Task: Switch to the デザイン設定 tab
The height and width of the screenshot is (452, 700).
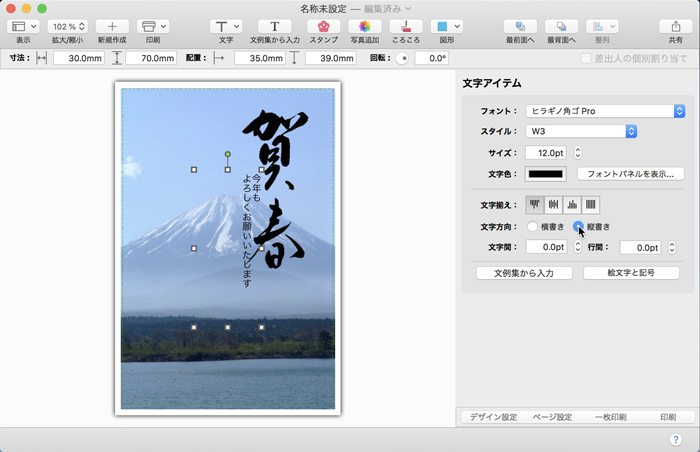Action: (x=493, y=417)
